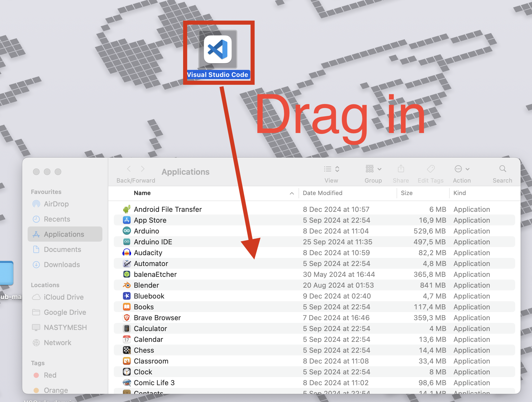Click the Tags section header
The width and height of the screenshot is (532, 402).
[38, 363]
